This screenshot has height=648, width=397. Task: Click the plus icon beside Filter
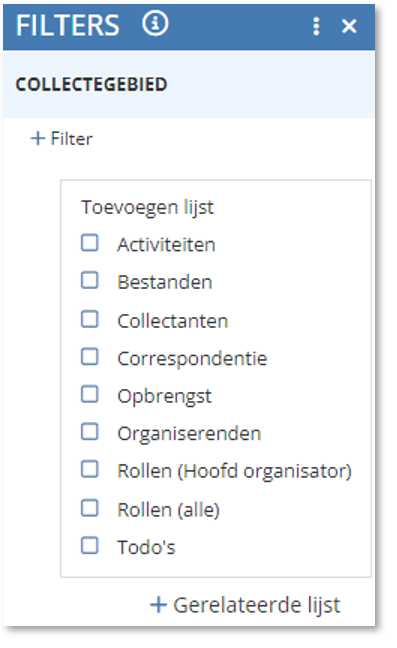tap(38, 138)
